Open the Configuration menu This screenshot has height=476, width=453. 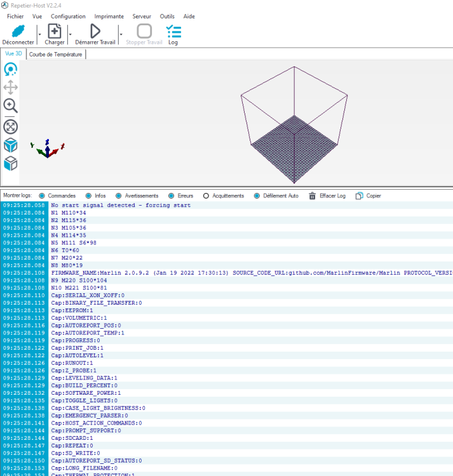pos(68,16)
